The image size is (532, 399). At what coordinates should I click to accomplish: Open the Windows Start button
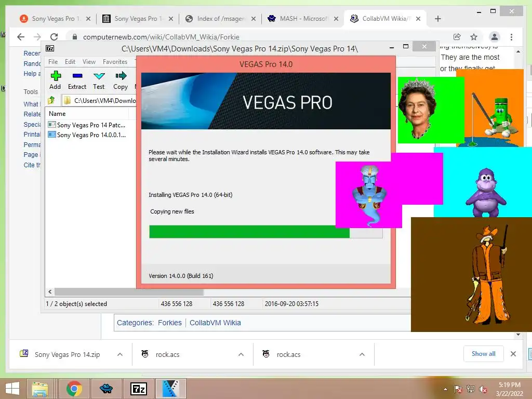tap(12, 389)
